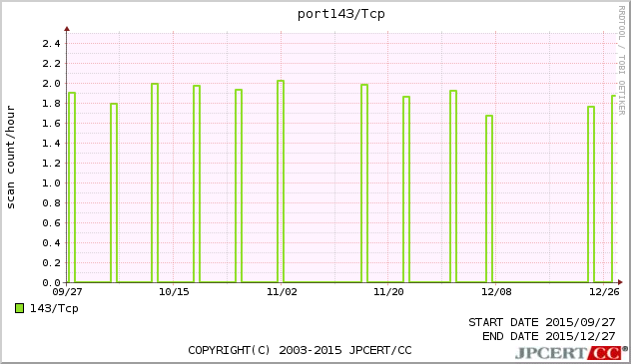
Task: Click the COPYRIGHT(C) 2003-2015 JPCERT/CC text
Action: pyautogui.click(x=300, y=350)
